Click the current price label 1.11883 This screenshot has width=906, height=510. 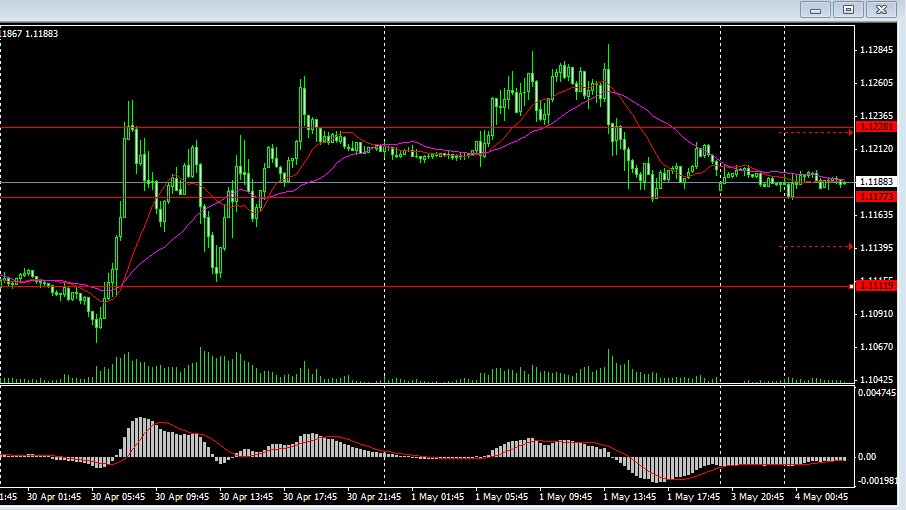click(x=876, y=182)
